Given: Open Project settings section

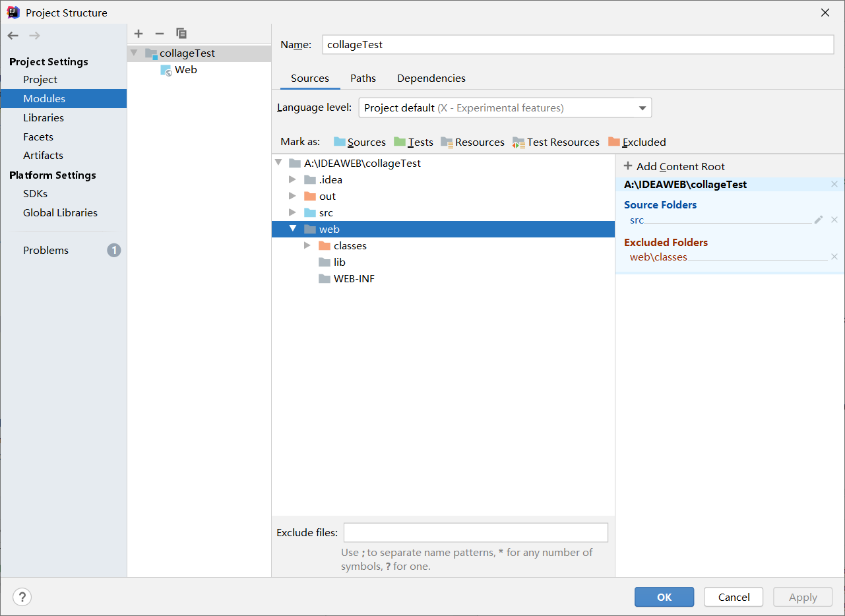Looking at the screenshot, I should pos(40,79).
